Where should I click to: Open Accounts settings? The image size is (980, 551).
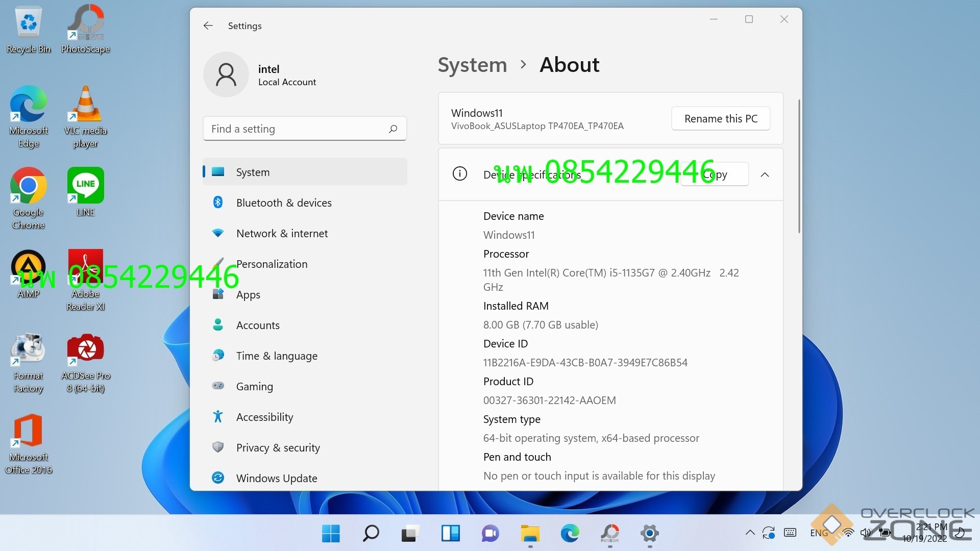(x=305, y=325)
